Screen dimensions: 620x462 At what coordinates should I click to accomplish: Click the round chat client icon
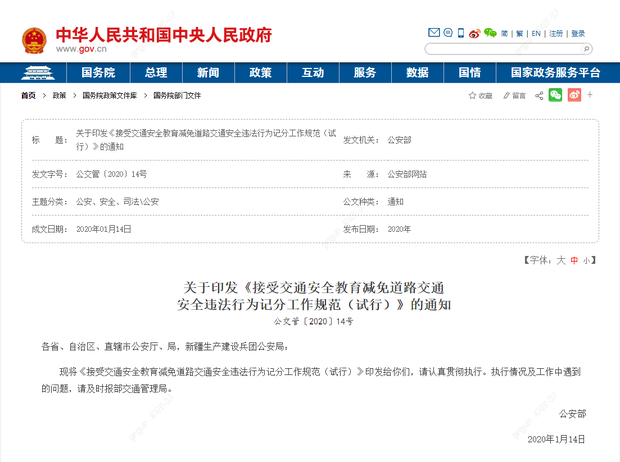coord(448,32)
